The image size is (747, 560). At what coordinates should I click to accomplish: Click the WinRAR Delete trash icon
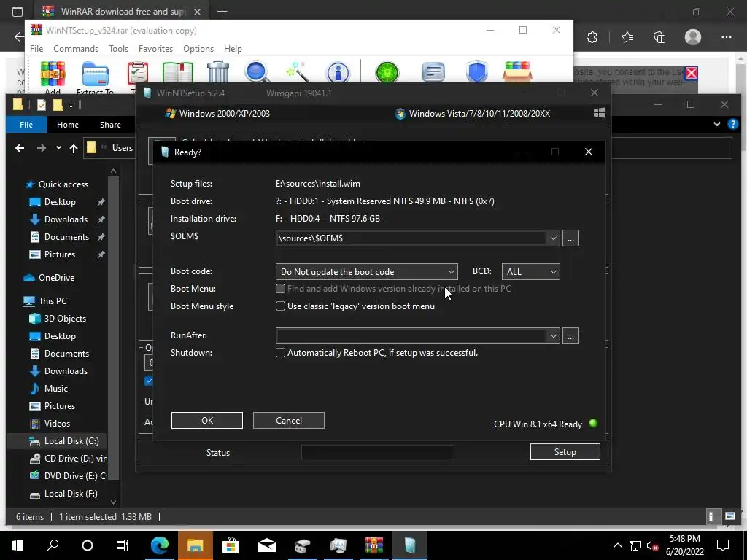[x=218, y=72]
